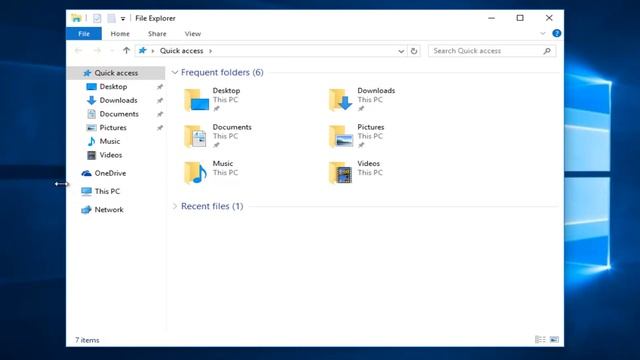Refresh the Quick access view
The height and width of the screenshot is (360, 640).
tap(414, 51)
